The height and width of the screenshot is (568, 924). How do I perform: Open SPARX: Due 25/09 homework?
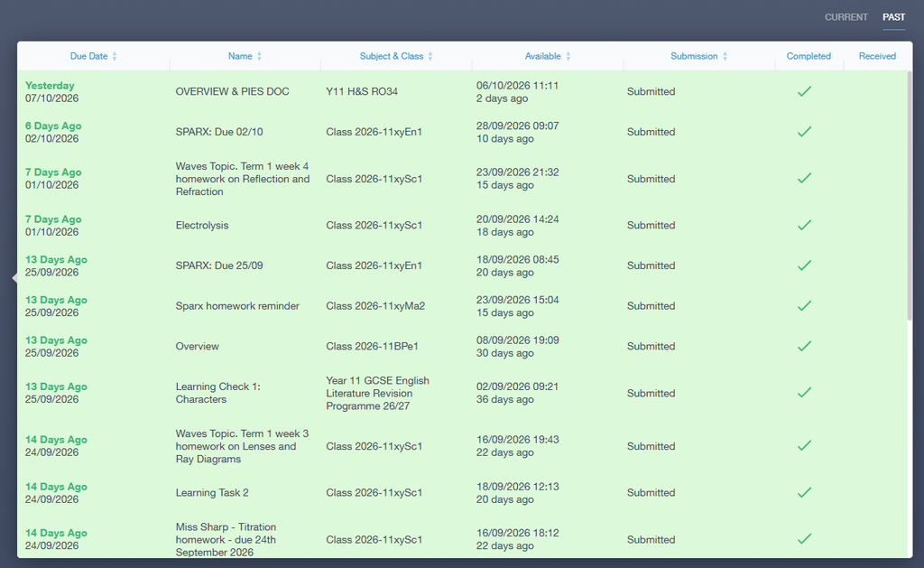pos(219,265)
